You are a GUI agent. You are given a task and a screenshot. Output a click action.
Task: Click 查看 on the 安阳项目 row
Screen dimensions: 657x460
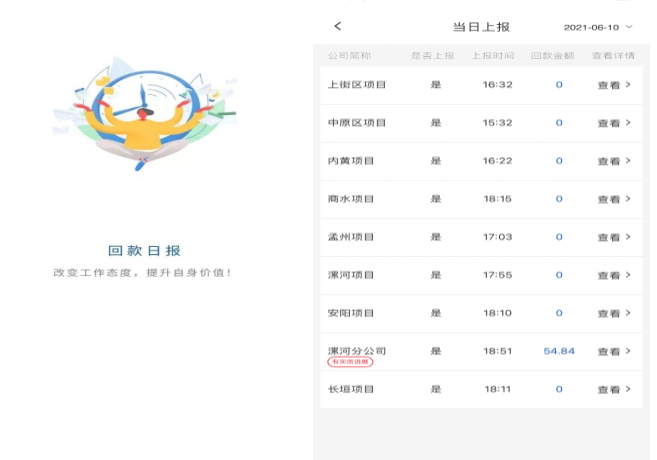click(x=613, y=313)
